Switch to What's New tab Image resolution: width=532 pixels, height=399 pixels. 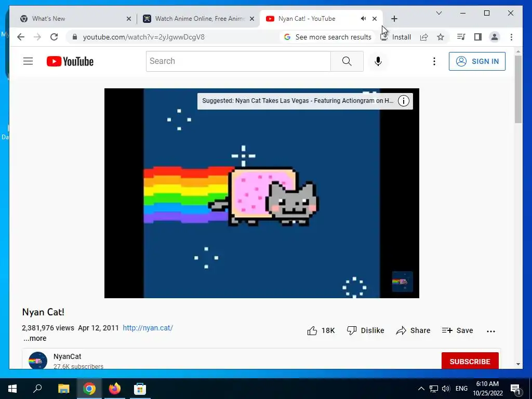click(70, 19)
